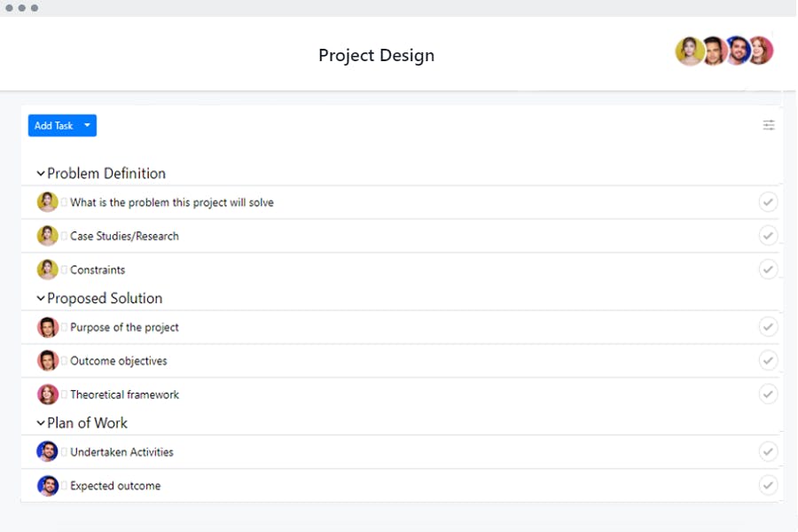Mark 'What is the problem this project will solve' complete
The height and width of the screenshot is (532, 798).
768,201
